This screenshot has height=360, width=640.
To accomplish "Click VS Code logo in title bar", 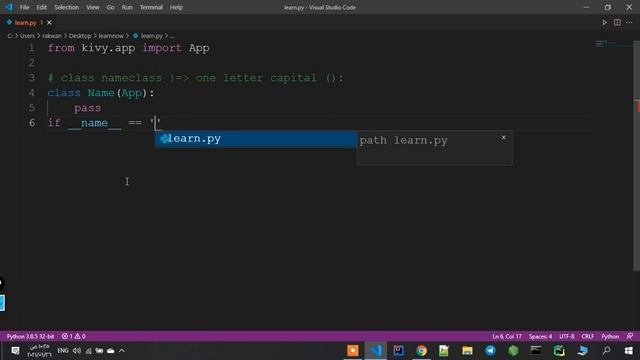I will click(x=9, y=7).
